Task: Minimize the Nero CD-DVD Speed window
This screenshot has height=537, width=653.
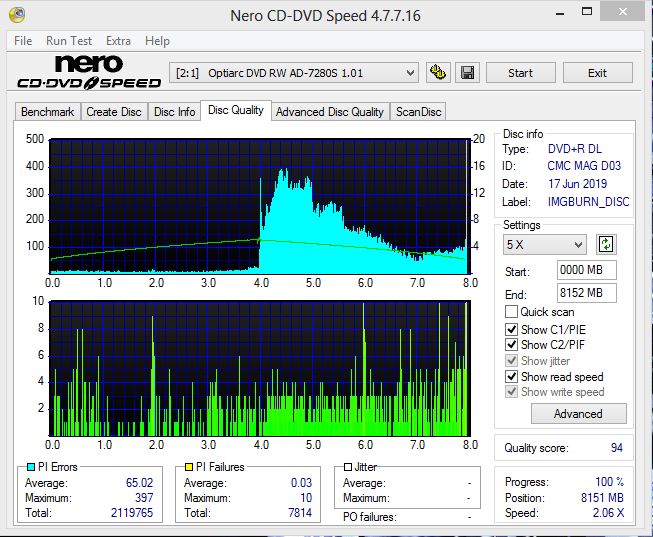Action: tap(560, 12)
